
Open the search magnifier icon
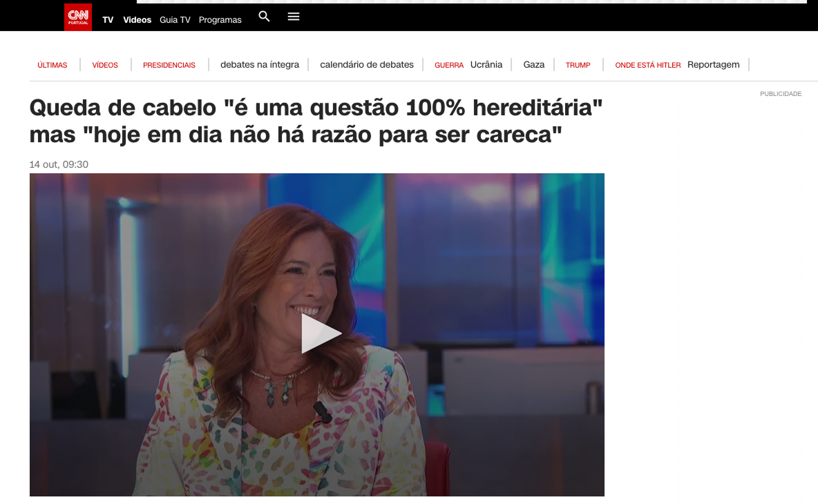pos(265,17)
